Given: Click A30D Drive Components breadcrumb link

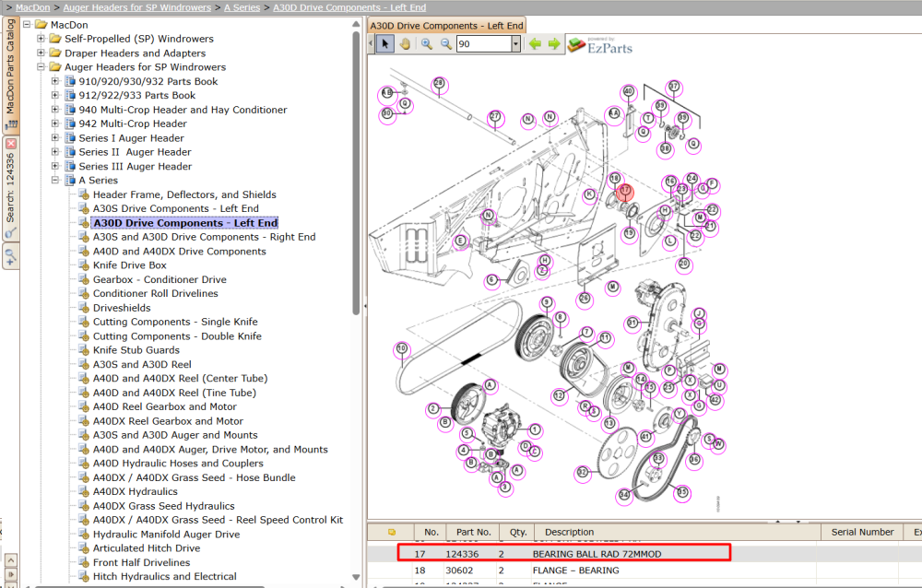Looking at the screenshot, I should 349,7.
